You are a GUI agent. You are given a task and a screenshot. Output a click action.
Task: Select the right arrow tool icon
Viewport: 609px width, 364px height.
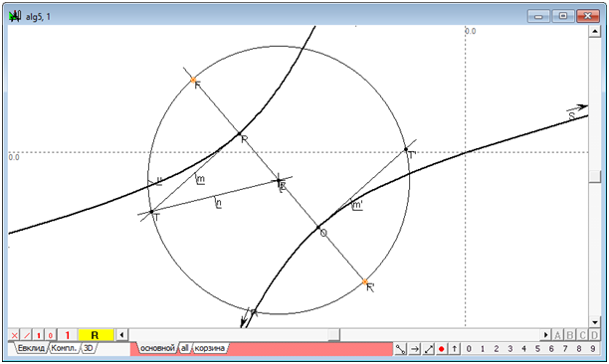(414, 349)
